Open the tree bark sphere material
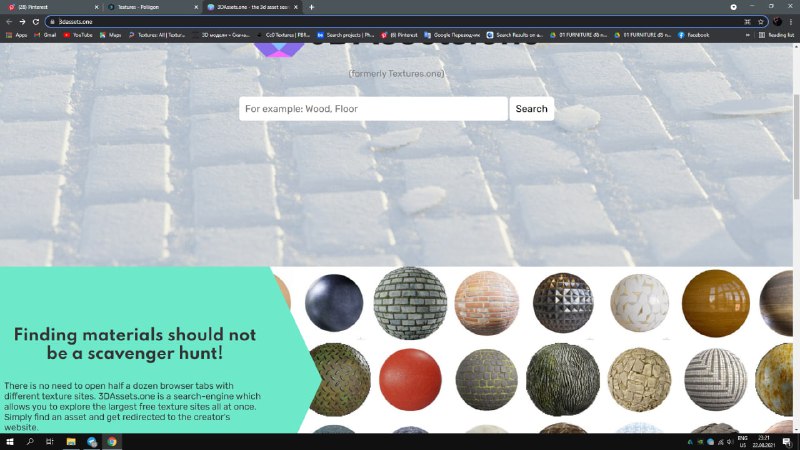 point(563,380)
